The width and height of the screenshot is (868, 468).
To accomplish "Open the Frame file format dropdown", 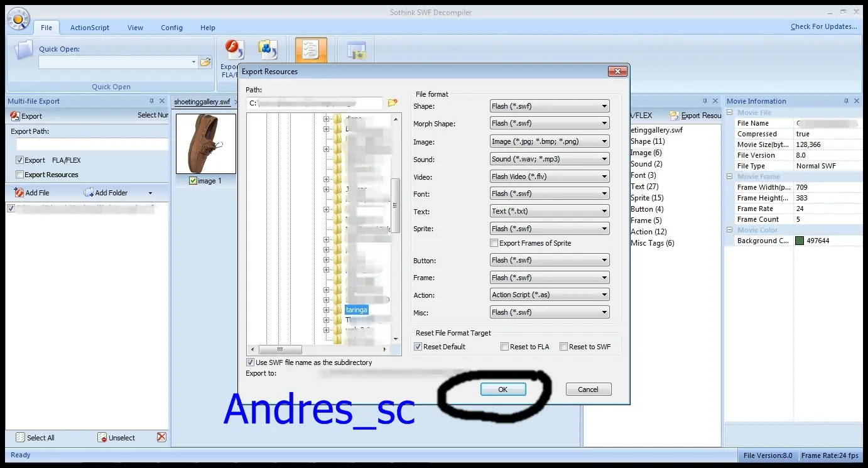I will pyautogui.click(x=550, y=278).
